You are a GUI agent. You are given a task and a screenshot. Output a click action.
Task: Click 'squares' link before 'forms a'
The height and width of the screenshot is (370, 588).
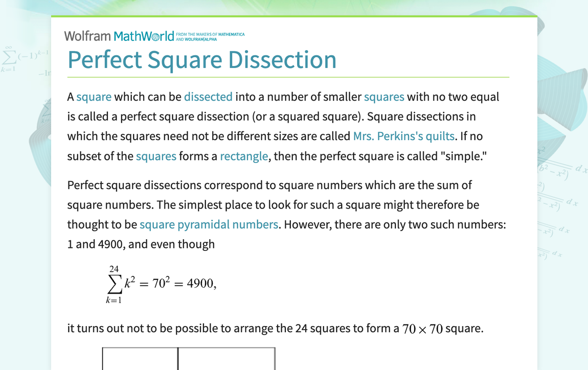coord(156,156)
